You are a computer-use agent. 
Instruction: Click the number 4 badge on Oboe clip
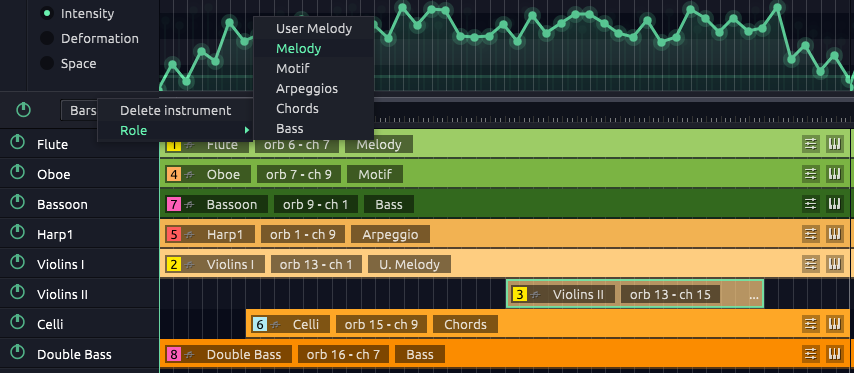174,175
